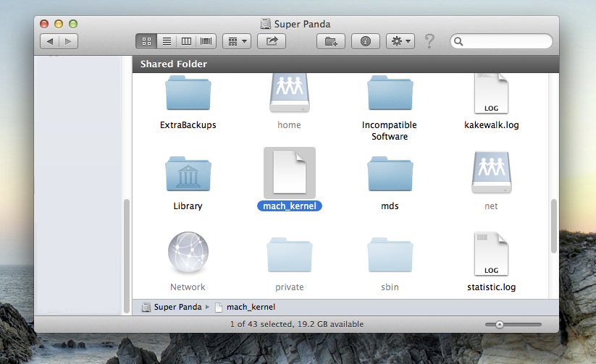Zoom the window with the green button

(x=73, y=24)
